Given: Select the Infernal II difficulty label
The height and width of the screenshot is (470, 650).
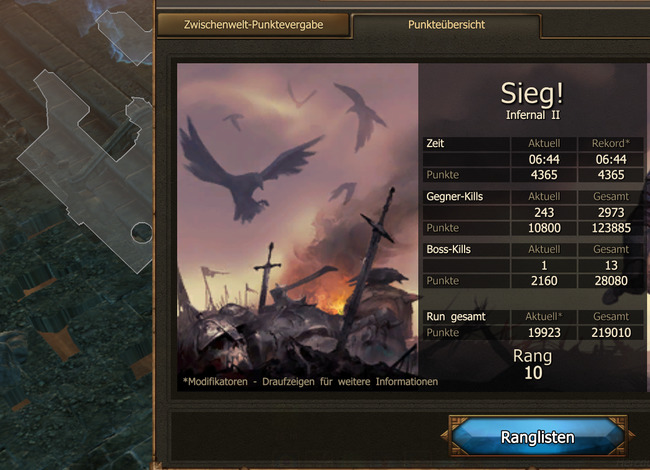Looking at the screenshot, I should pos(533,115).
